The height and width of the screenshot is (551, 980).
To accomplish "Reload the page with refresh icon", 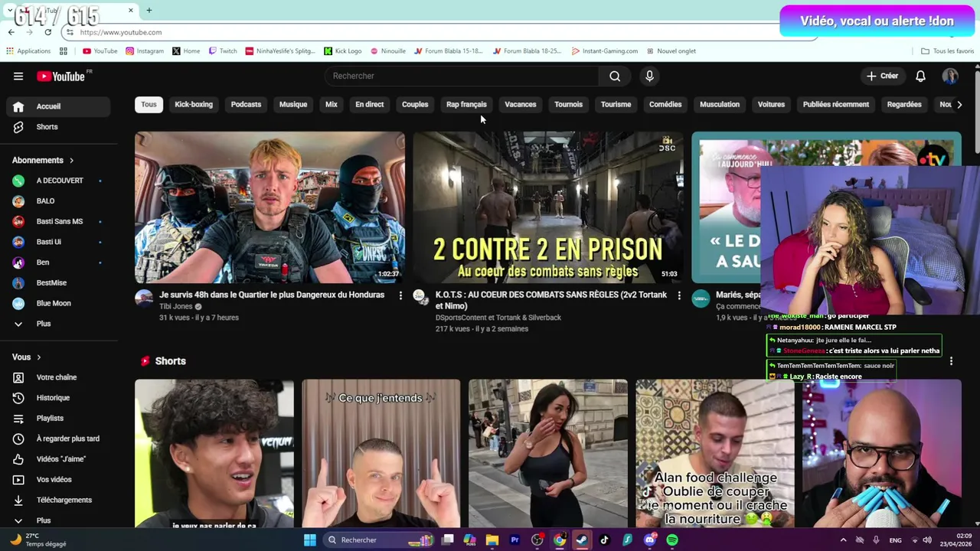I will (47, 32).
